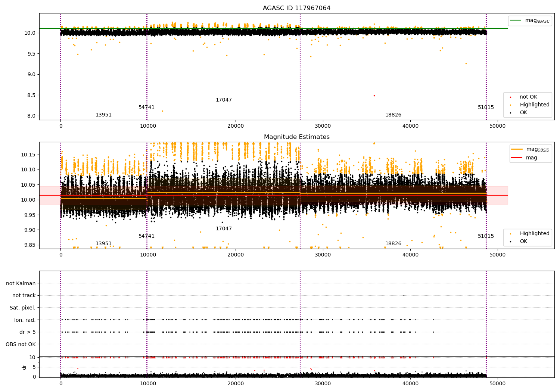Click the 'Ion. rad.' axis label
This screenshot has width=560, height=392.
[x=25, y=320]
